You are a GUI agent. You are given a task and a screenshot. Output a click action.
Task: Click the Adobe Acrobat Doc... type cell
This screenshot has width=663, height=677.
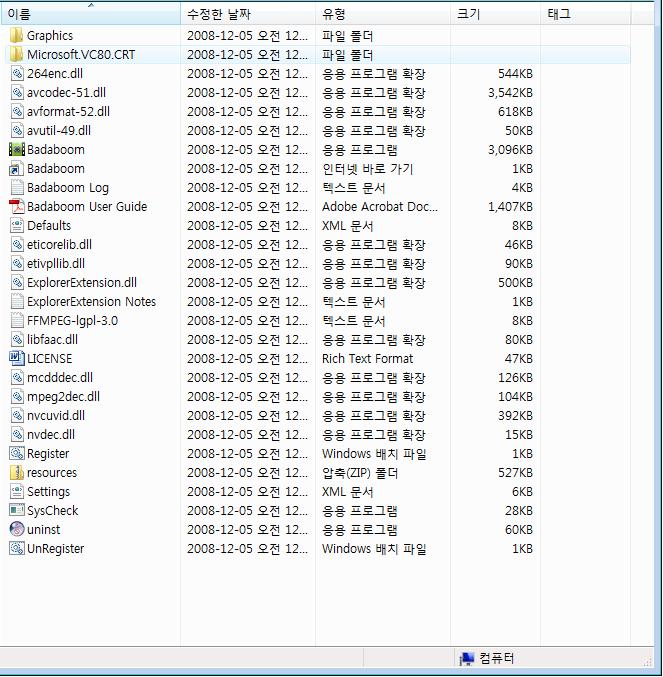coord(380,207)
